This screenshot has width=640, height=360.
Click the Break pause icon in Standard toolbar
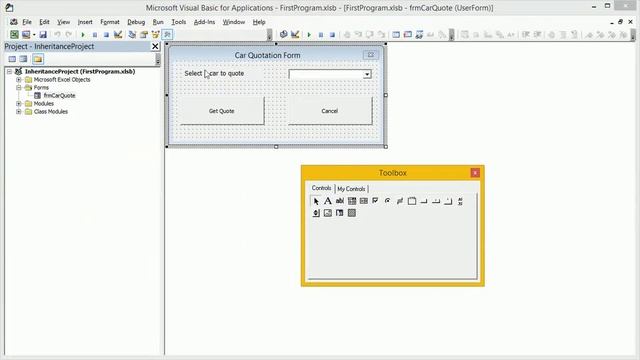tap(95, 35)
